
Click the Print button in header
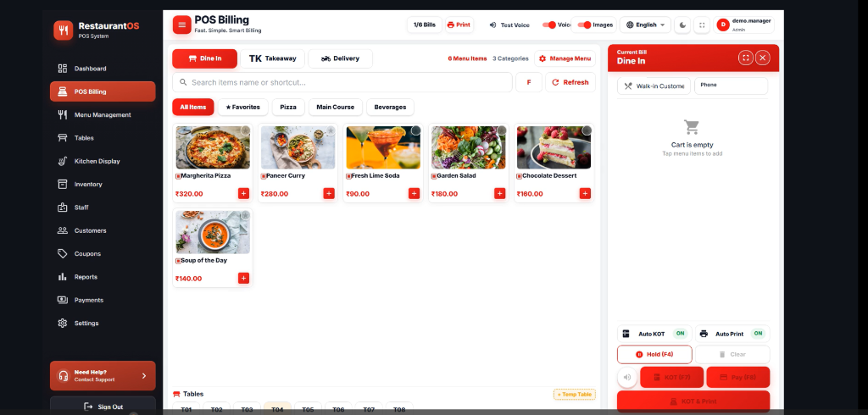pyautogui.click(x=459, y=25)
